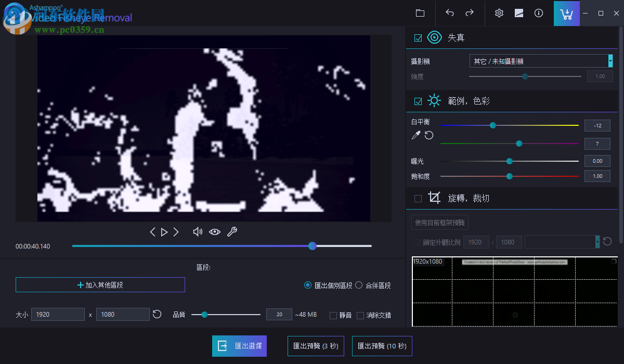Image resolution: width=624 pixels, height=364 pixels.
Task: Mute playback with the speaker icon
Action: [198, 232]
